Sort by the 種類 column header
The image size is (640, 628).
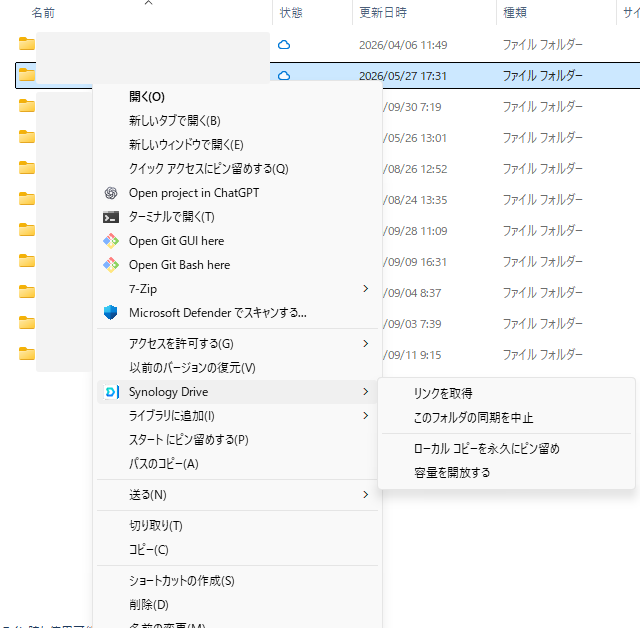pyautogui.click(x=515, y=13)
